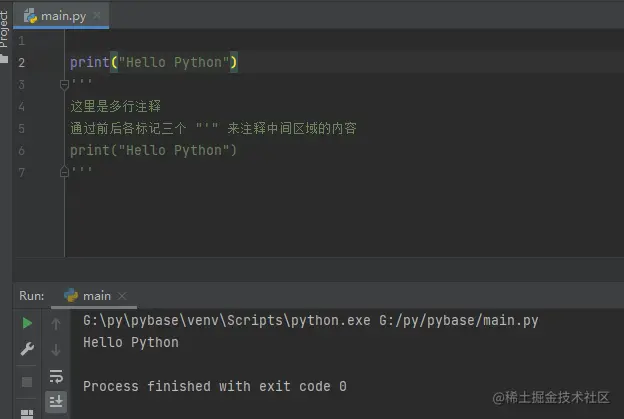The width and height of the screenshot is (624, 419).
Task: Click the Hello Python console output line
Action: 131,343
